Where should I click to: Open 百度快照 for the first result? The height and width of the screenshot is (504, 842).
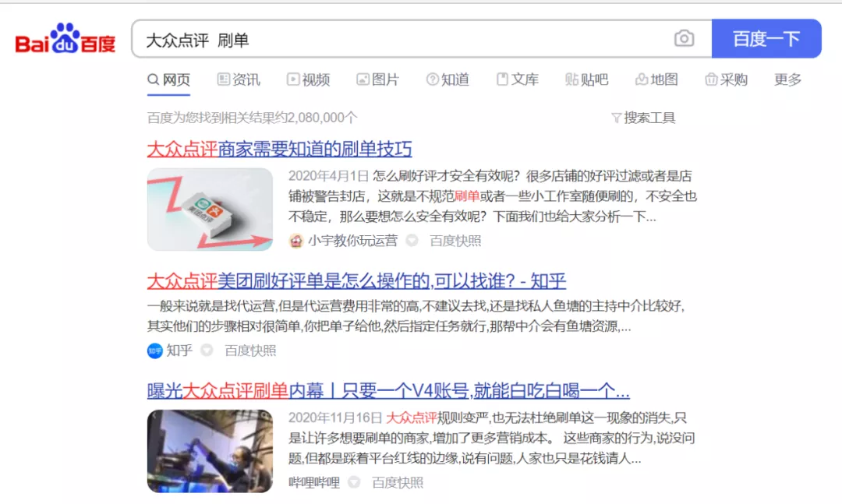point(455,241)
